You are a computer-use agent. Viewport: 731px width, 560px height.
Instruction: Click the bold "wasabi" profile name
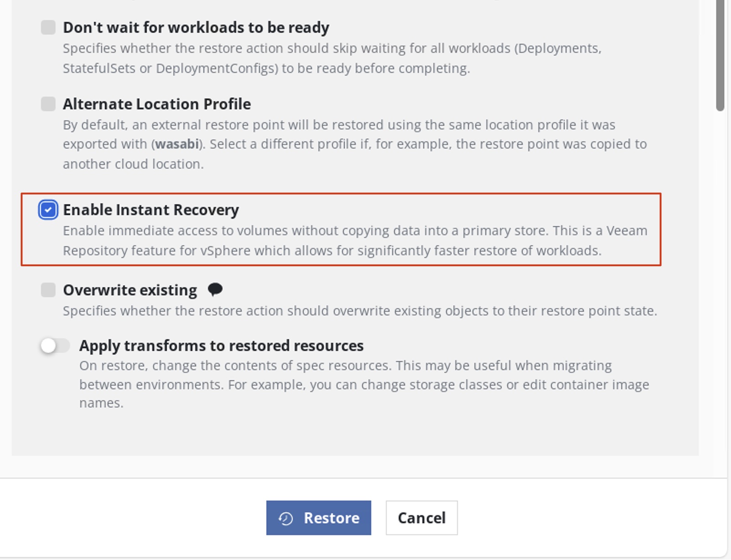tap(177, 144)
